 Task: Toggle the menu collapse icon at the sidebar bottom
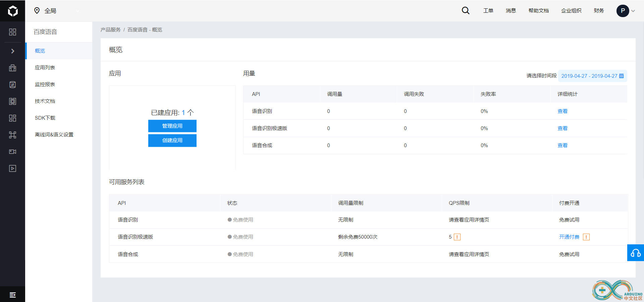point(12,295)
